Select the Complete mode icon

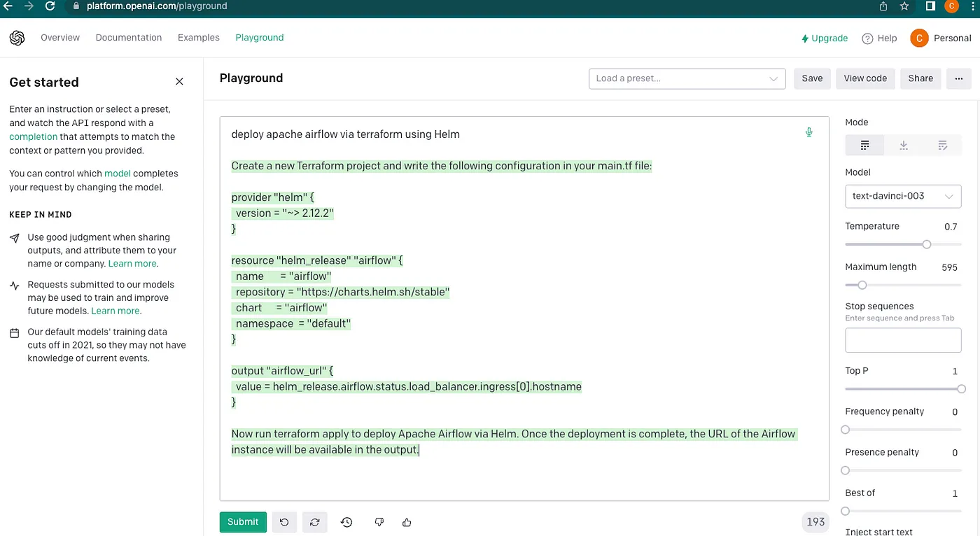864,145
